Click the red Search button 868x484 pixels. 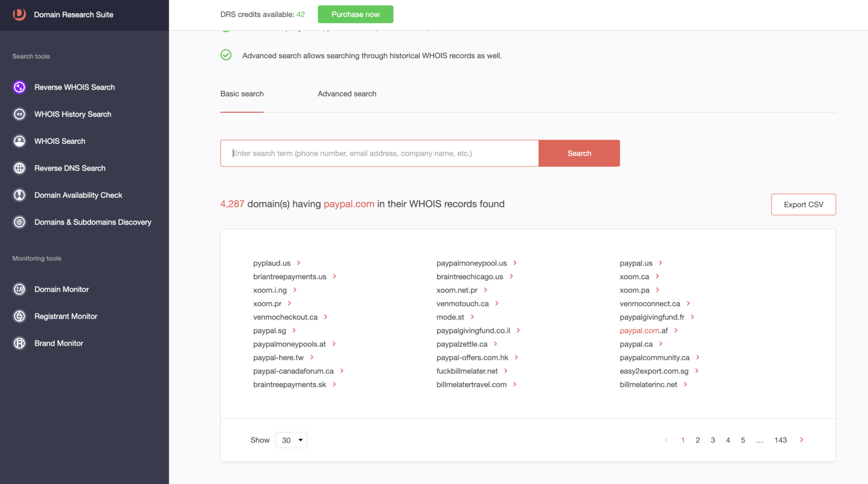coord(579,153)
